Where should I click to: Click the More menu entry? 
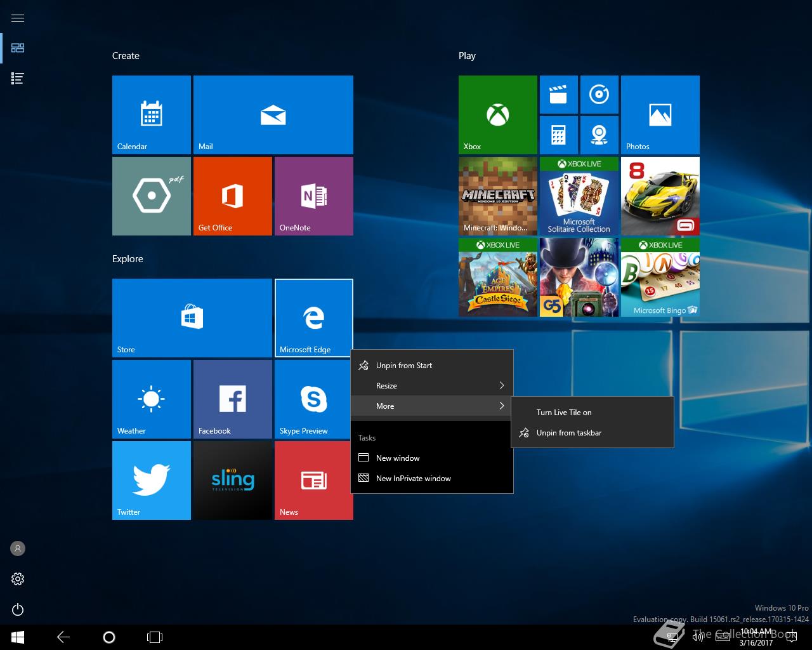(432, 406)
